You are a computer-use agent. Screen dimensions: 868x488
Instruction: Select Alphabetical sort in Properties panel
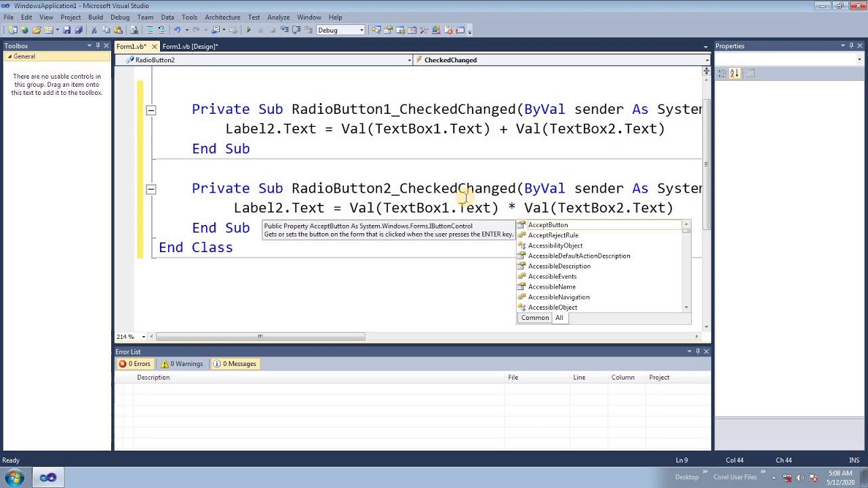(x=734, y=73)
